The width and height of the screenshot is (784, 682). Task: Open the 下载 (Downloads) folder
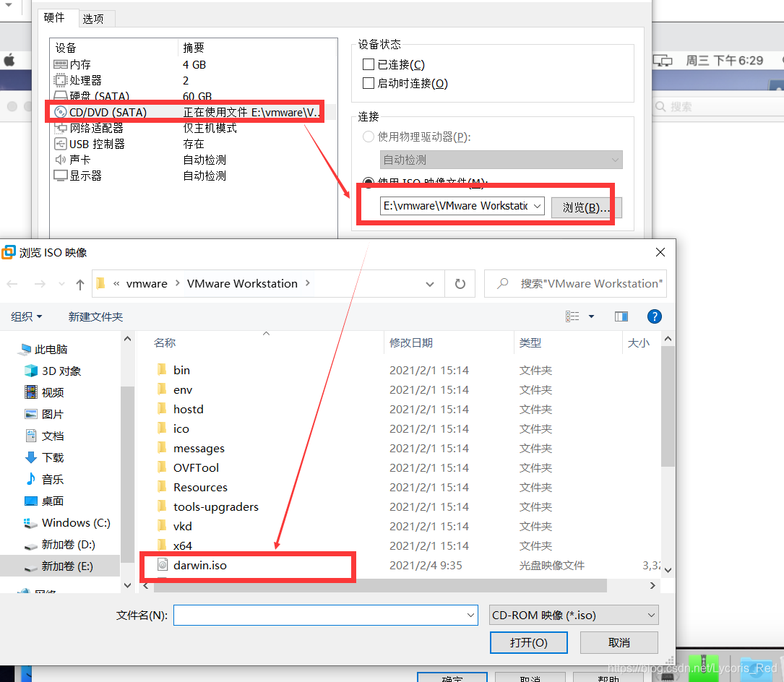pyautogui.click(x=45, y=457)
